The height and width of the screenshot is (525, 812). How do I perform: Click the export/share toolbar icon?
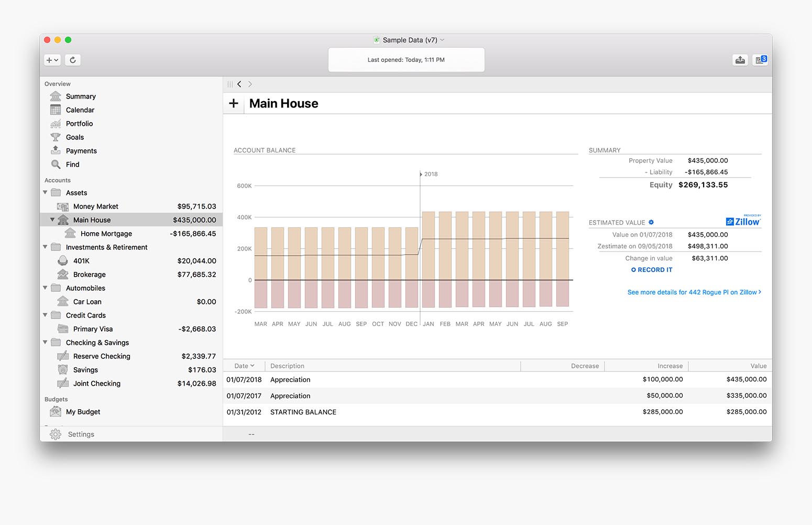coord(740,60)
